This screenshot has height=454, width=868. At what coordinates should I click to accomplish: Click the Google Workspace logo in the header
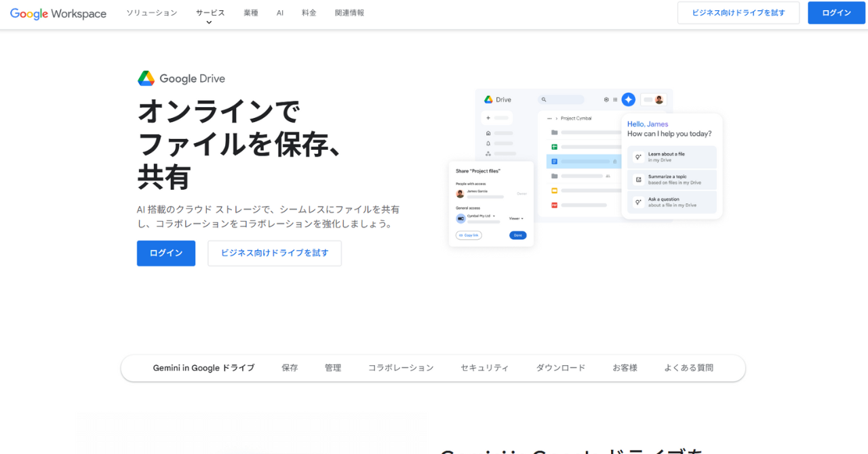58,14
